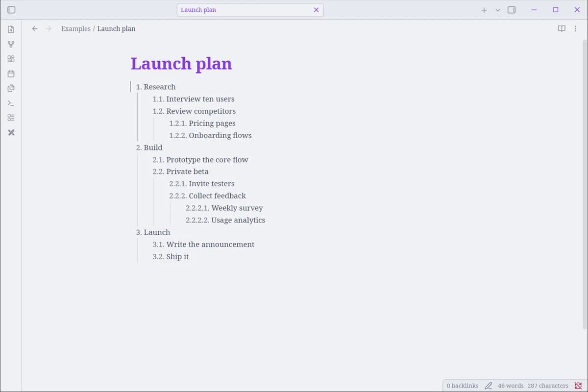Image resolution: width=588 pixels, height=392 pixels.
Task: Maximize the Obsidian window
Action: (556, 10)
